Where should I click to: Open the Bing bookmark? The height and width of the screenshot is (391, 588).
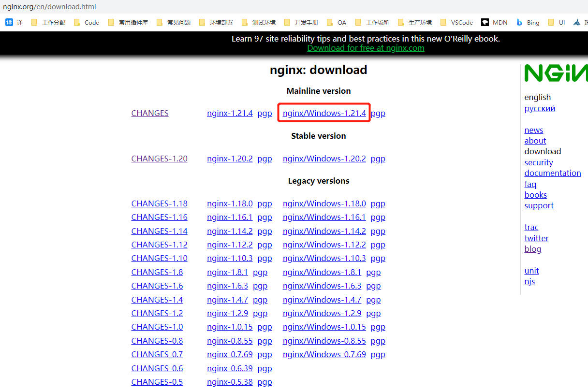(528, 22)
